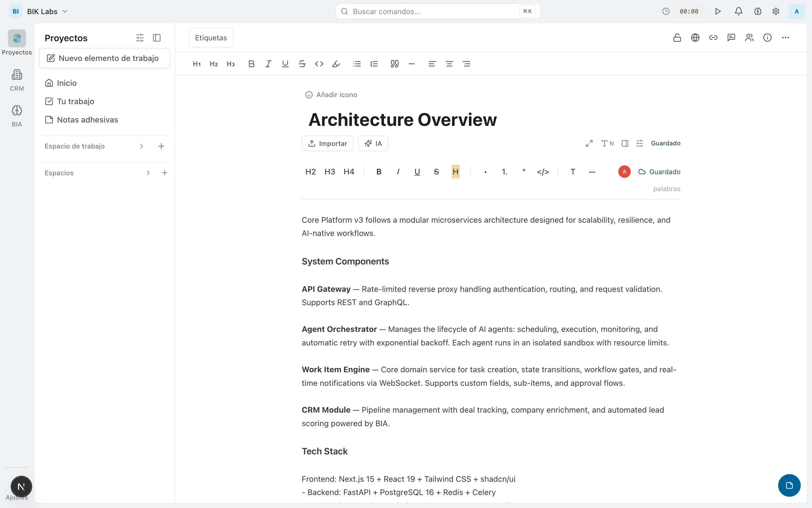Add item to Espacio de trabajo
Viewport: 812px width, 508px height.
(x=161, y=146)
